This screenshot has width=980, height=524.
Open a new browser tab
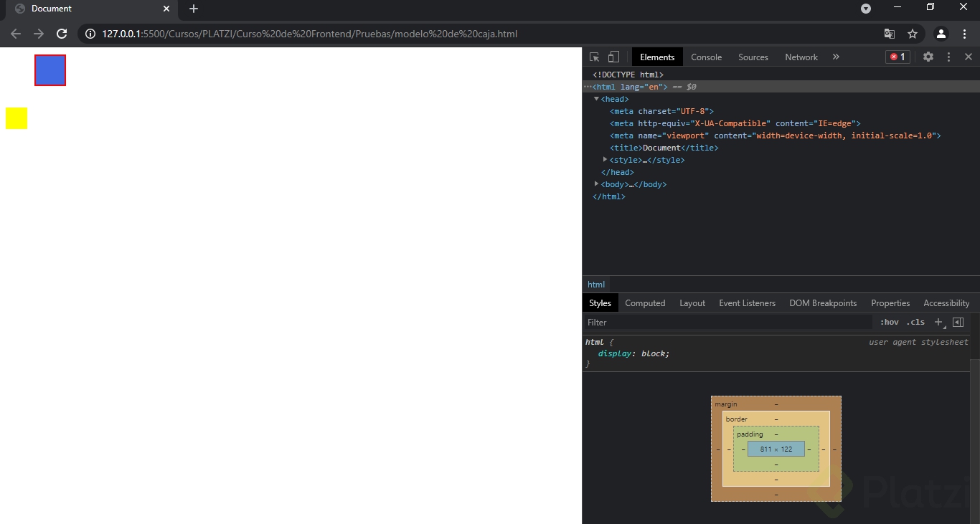(x=193, y=9)
